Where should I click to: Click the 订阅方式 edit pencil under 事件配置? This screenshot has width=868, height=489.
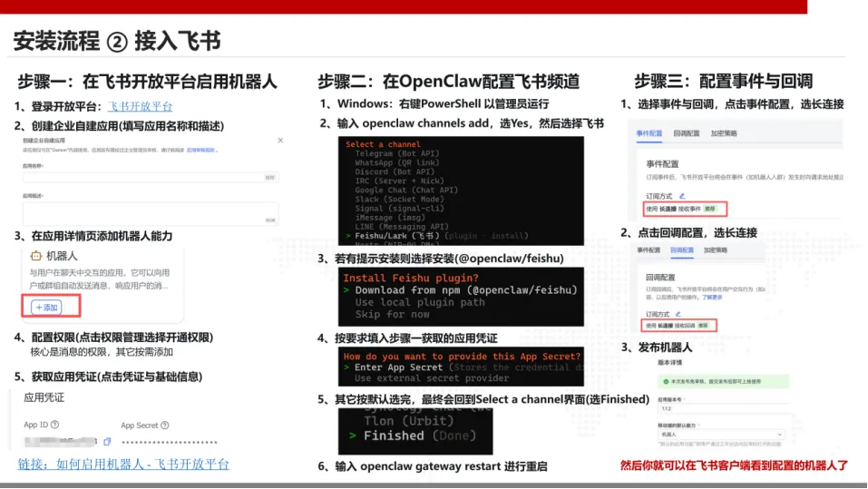point(682,196)
